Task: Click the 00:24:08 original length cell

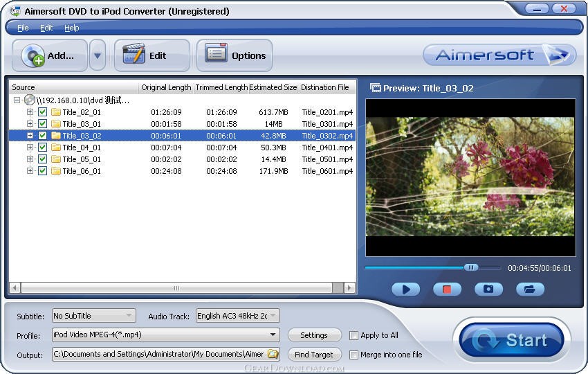Action: click(166, 171)
